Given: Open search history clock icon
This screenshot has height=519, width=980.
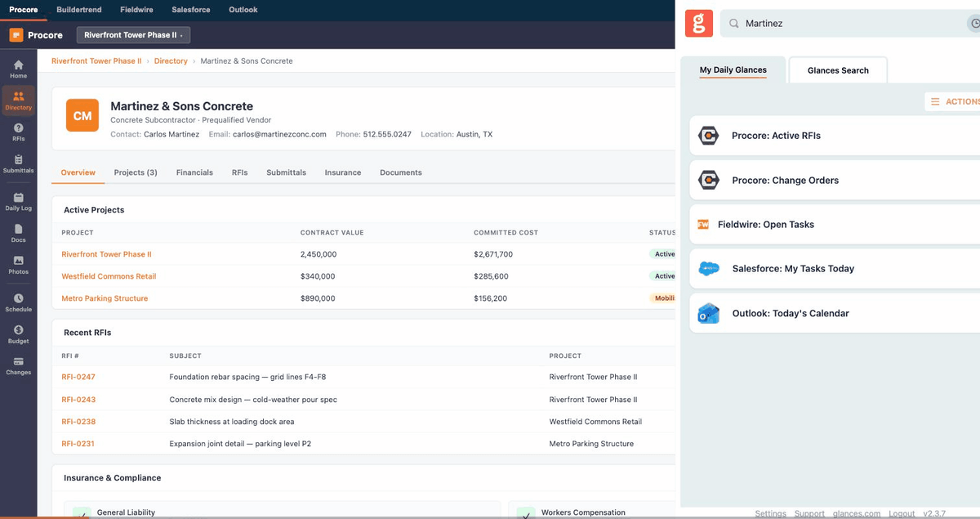Looking at the screenshot, I should [973, 24].
